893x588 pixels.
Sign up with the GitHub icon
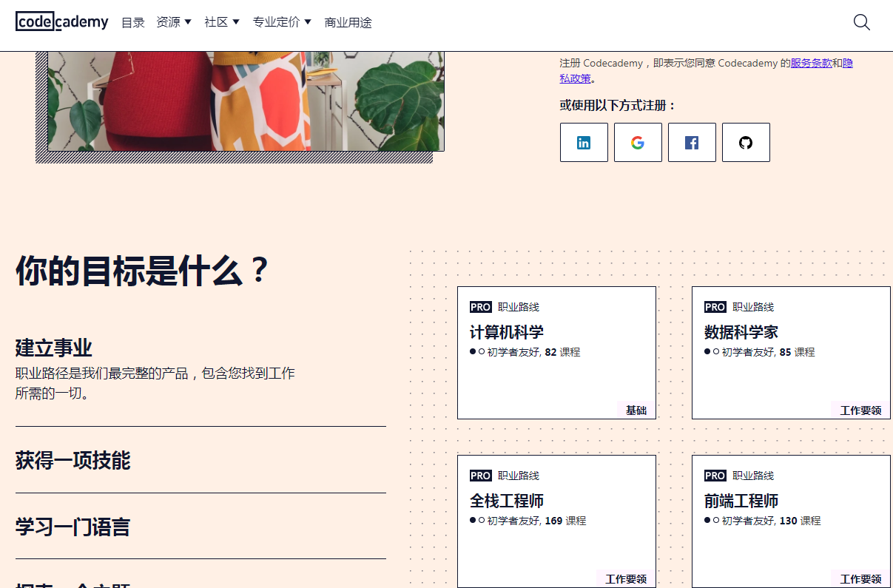[x=746, y=142]
